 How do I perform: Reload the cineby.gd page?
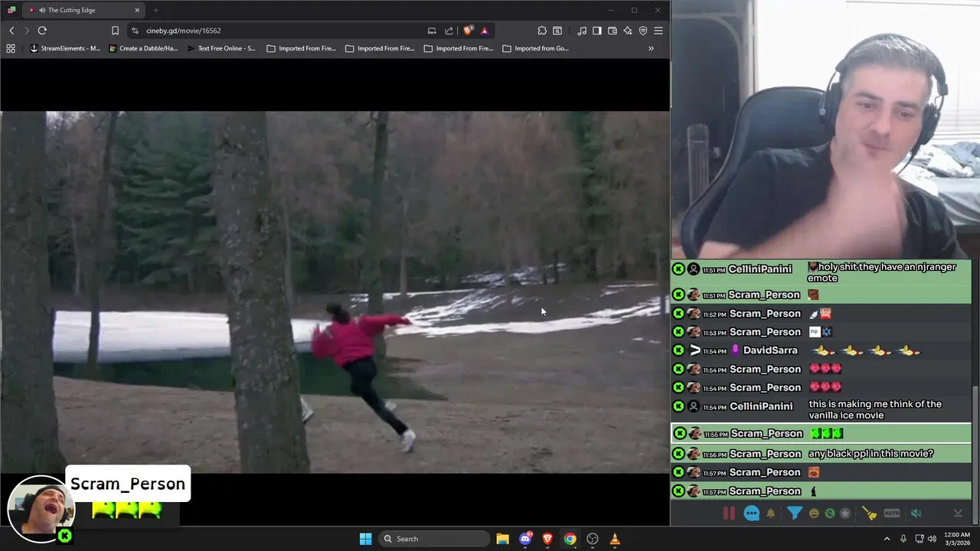coord(42,31)
